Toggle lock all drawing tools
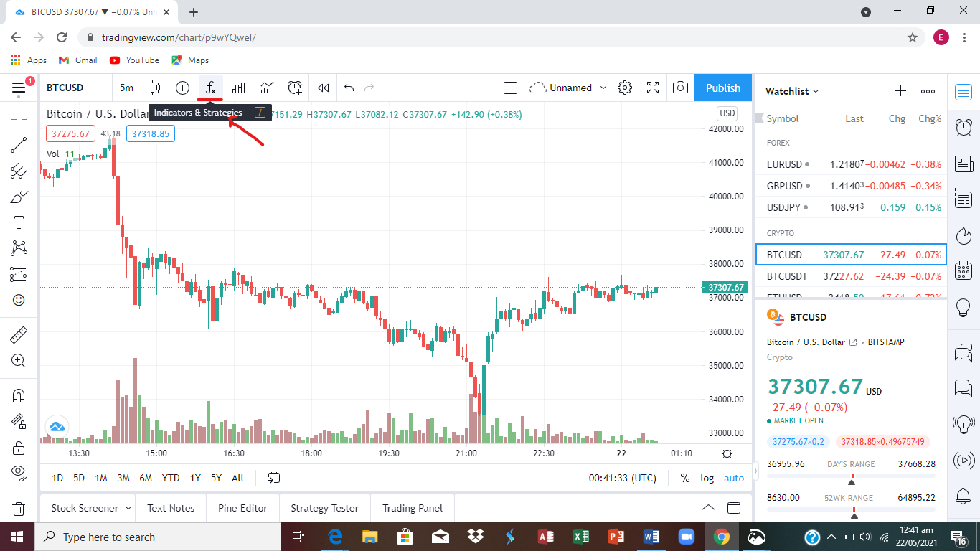 (19, 448)
